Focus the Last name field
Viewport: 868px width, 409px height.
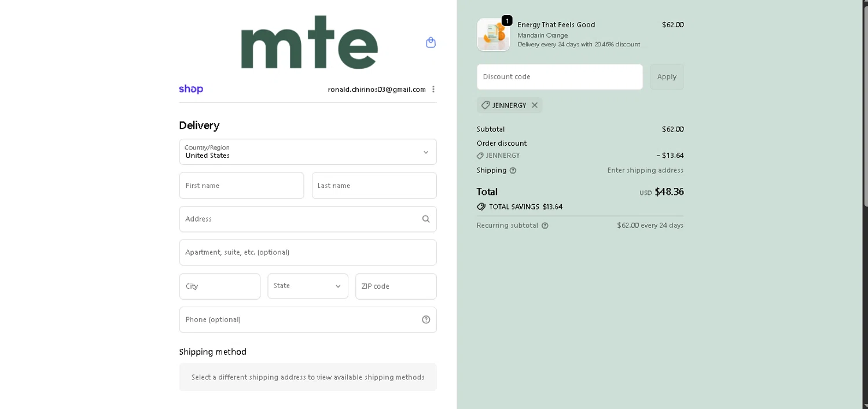click(x=374, y=186)
